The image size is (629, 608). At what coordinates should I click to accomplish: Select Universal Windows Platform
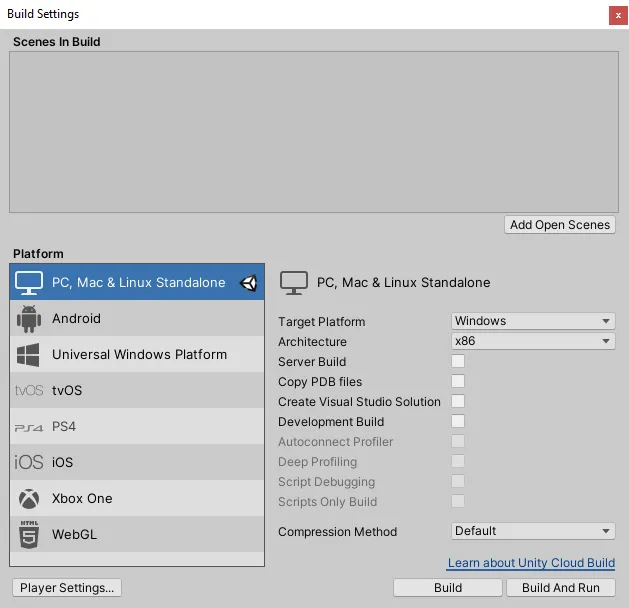137,354
